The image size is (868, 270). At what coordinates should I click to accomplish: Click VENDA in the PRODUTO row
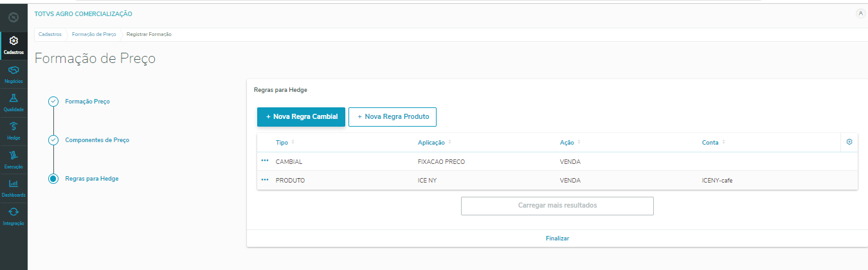click(x=570, y=180)
